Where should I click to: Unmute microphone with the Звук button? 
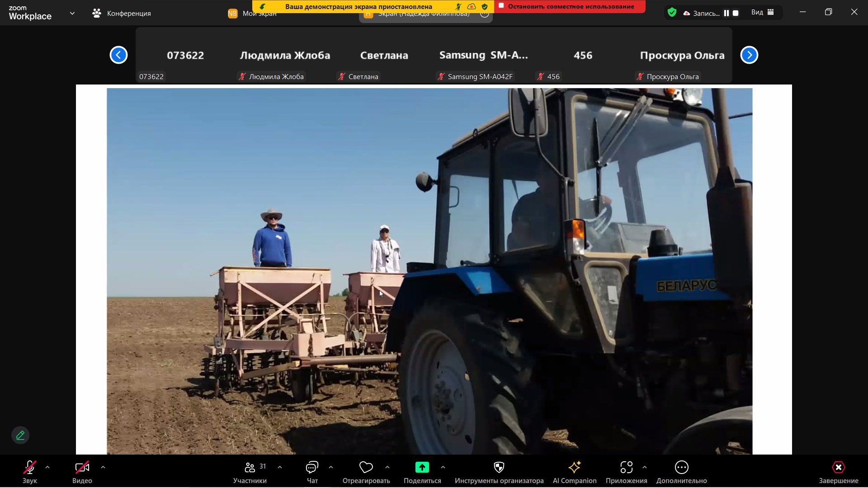[30, 467]
